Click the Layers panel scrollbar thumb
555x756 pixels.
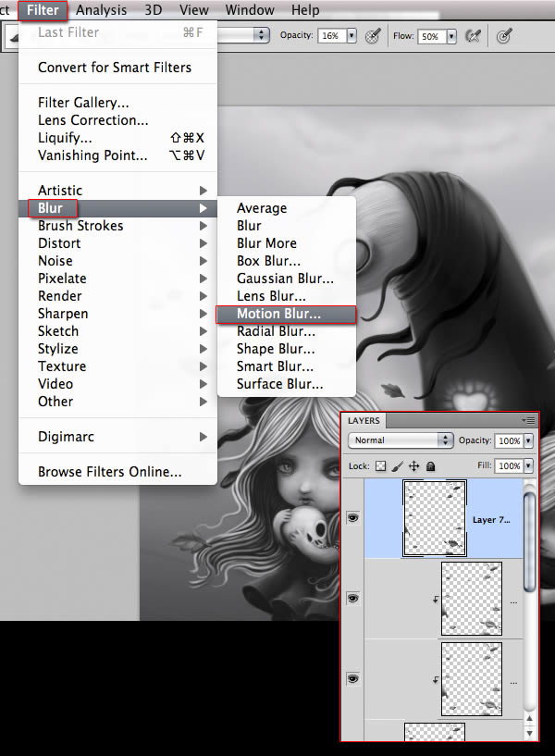(x=529, y=541)
